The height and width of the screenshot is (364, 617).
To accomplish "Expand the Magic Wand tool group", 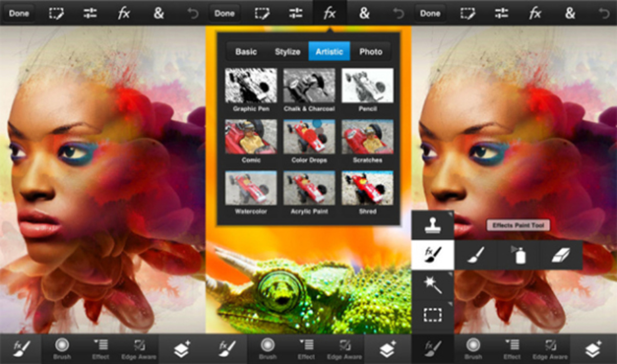I will pos(432,284).
